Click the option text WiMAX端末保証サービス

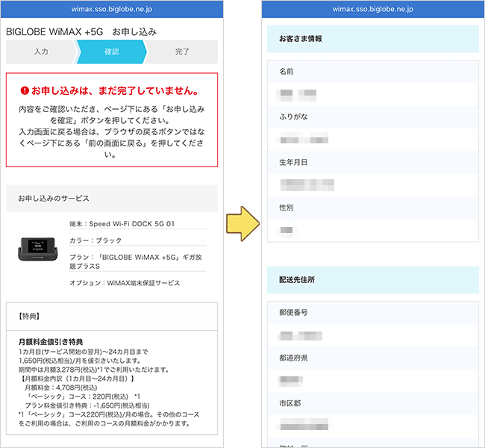[143, 283]
